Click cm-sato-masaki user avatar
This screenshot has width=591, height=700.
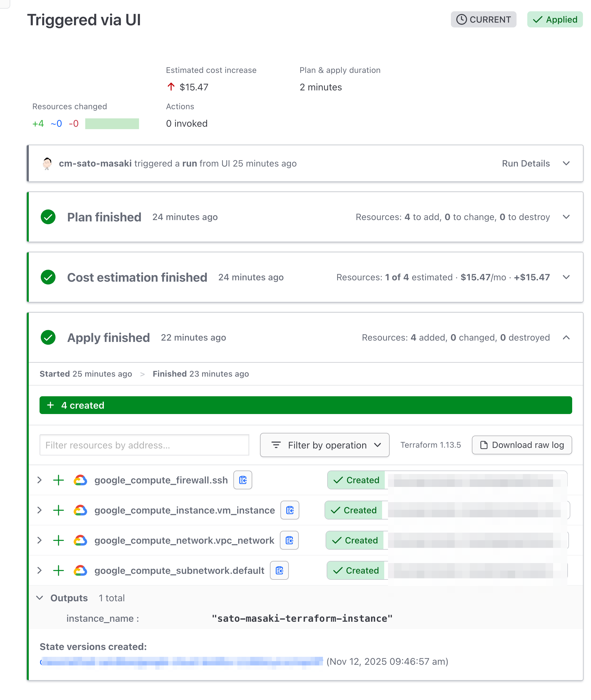pos(47,164)
